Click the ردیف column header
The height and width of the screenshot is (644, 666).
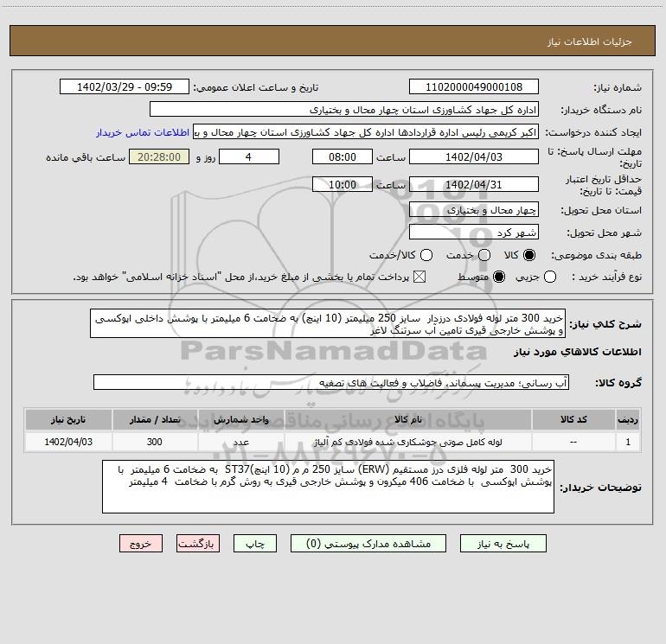628,419
